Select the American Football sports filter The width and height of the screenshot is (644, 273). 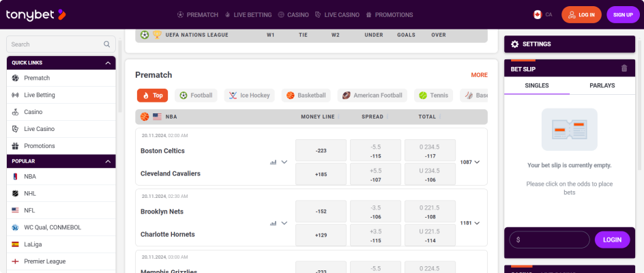tap(372, 96)
